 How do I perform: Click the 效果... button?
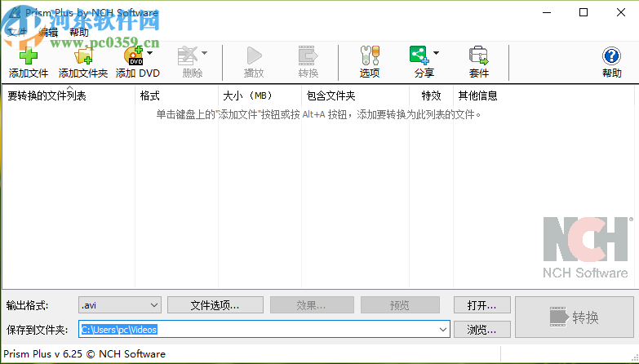pyautogui.click(x=312, y=305)
